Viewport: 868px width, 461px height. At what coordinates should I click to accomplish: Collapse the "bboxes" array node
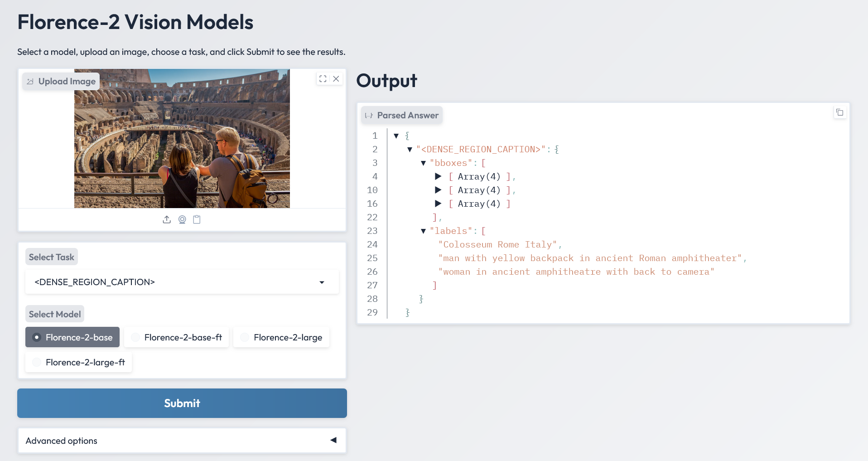423,163
